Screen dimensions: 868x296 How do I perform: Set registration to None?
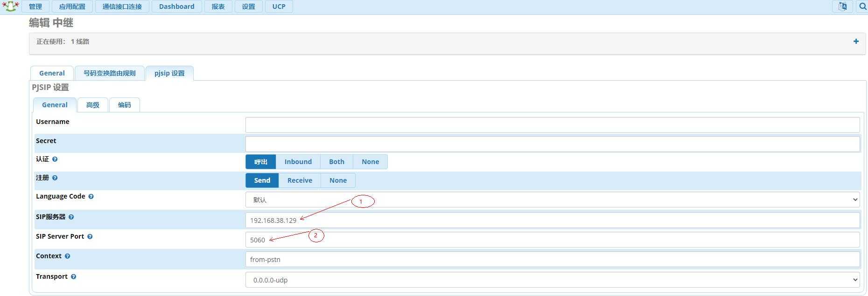[x=338, y=180]
